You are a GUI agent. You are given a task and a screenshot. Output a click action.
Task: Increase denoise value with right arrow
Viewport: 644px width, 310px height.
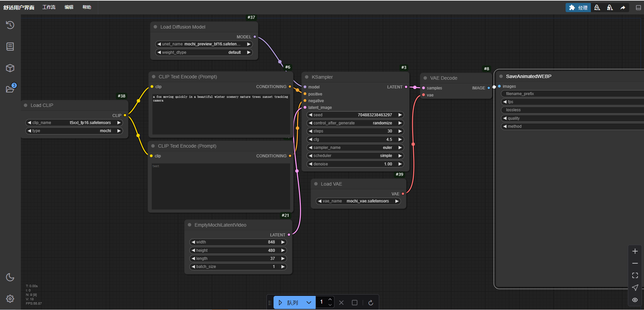pyautogui.click(x=400, y=164)
